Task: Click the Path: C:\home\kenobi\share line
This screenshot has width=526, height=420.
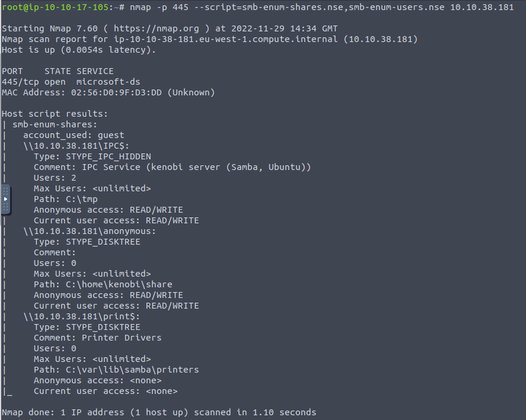Action: pos(103,284)
